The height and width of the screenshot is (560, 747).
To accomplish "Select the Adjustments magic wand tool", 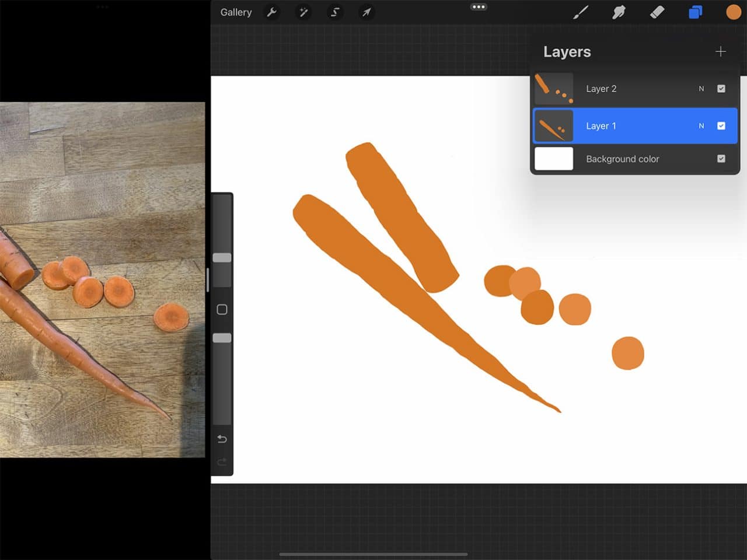I will point(303,12).
